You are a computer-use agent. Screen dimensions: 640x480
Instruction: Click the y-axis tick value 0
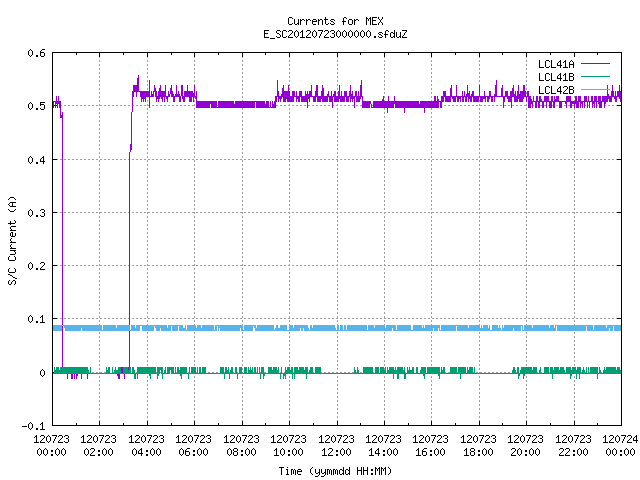(x=42, y=373)
